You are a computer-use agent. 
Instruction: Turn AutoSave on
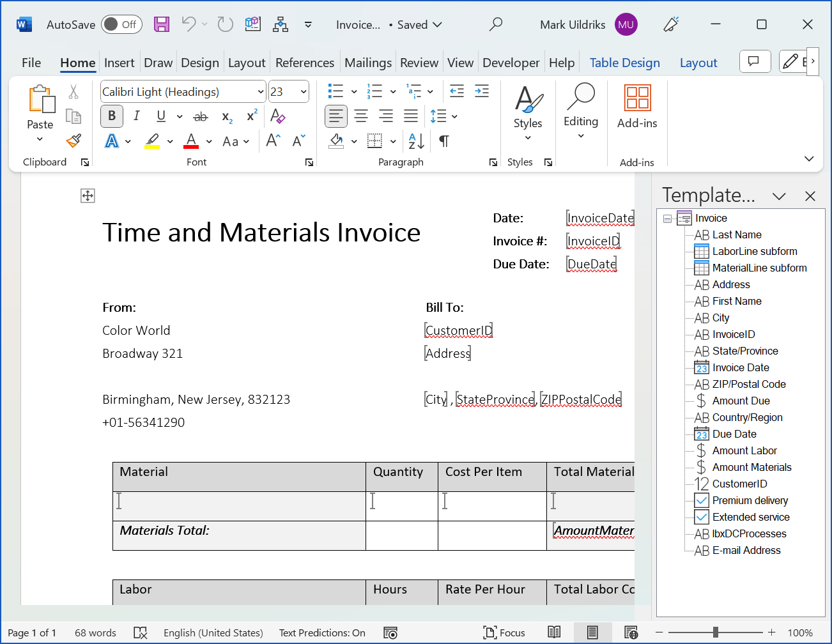click(x=121, y=24)
